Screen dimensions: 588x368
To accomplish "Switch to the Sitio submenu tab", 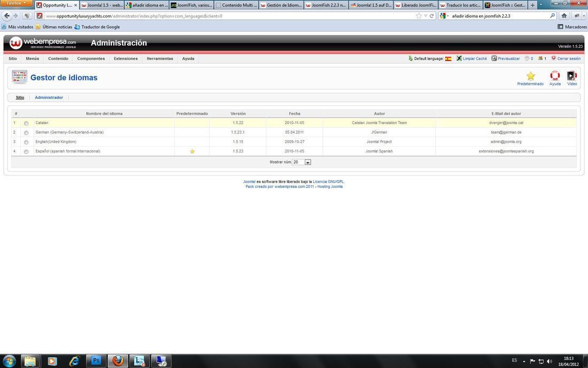I will tap(20, 97).
